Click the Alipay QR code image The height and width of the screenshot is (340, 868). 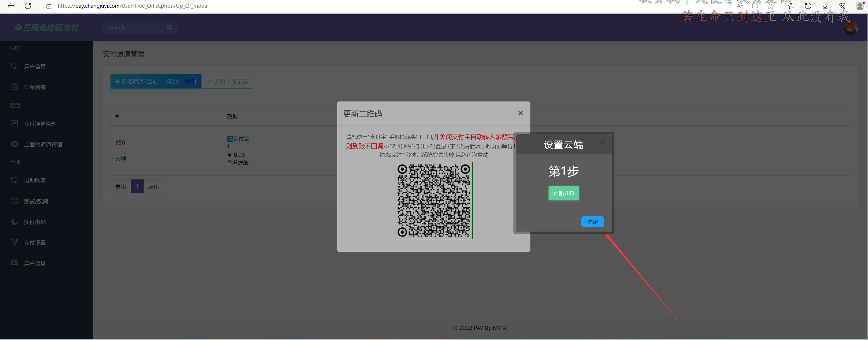433,201
